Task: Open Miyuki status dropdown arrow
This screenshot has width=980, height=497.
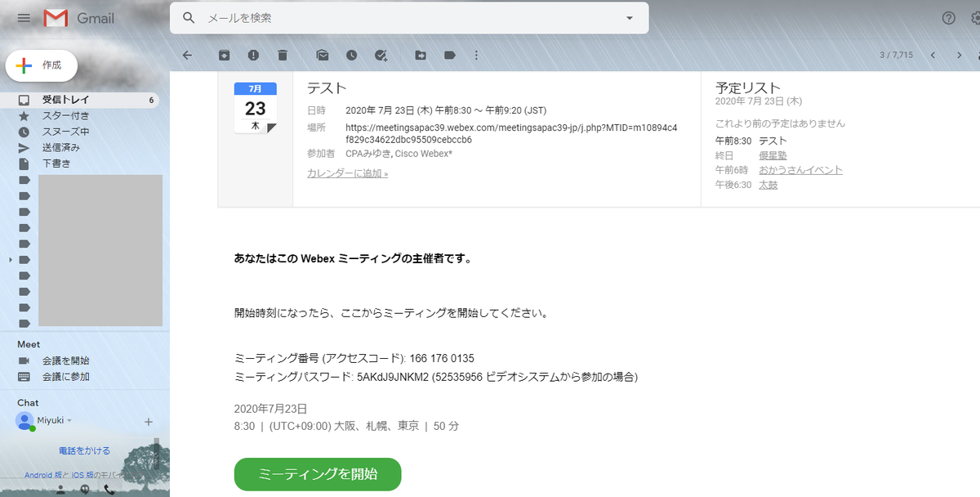Action: pyautogui.click(x=69, y=421)
